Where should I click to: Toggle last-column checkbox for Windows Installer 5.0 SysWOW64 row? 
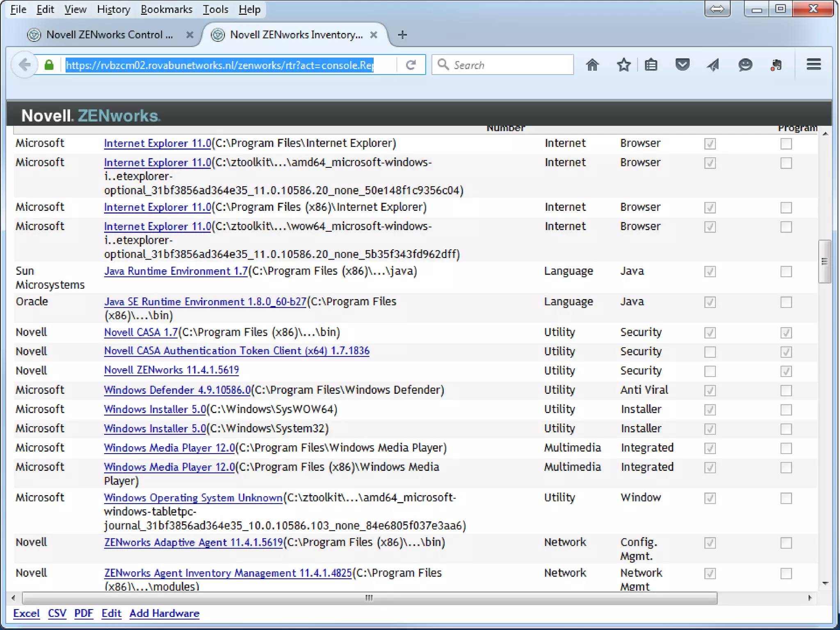[x=786, y=410]
